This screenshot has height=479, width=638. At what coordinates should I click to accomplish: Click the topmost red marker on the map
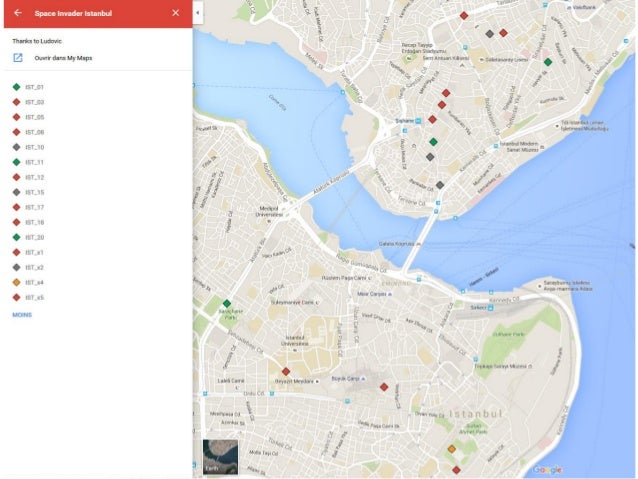(x=463, y=15)
